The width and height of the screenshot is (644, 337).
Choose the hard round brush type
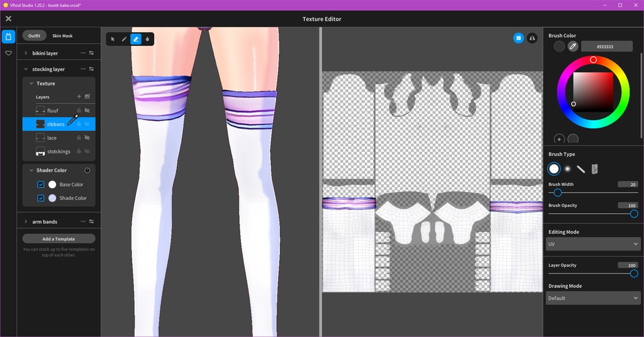pos(554,168)
